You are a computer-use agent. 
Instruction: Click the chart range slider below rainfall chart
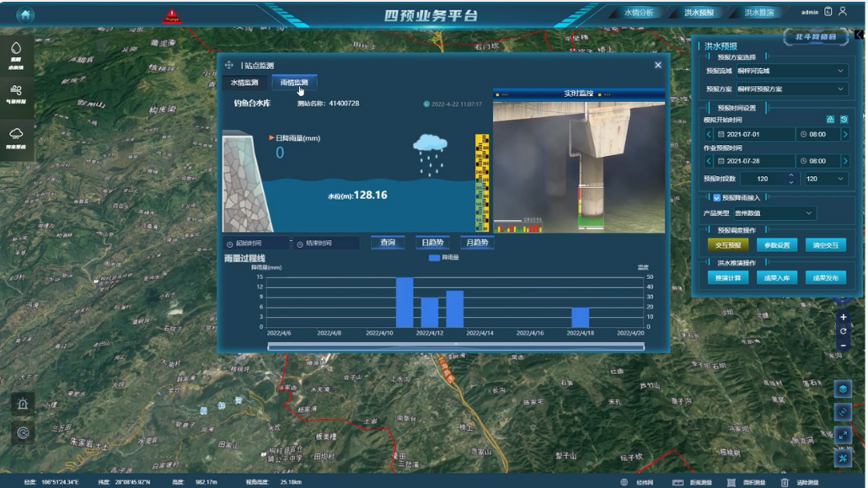click(456, 346)
